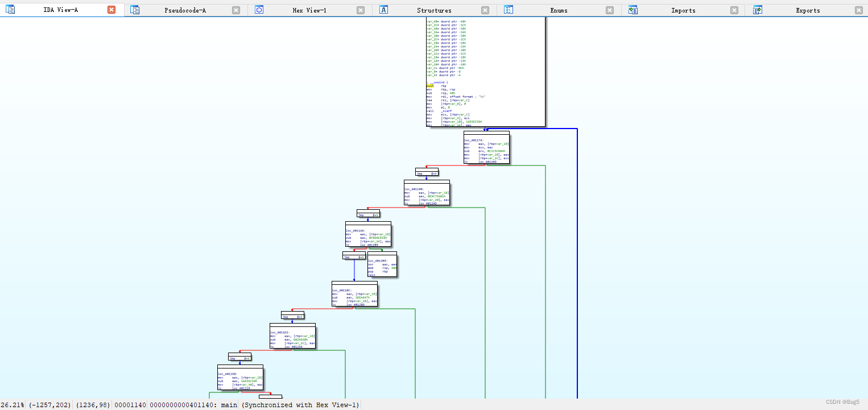Click the Hex View-1 tab icon
Viewport: 868px width, 410px height.
click(x=259, y=10)
